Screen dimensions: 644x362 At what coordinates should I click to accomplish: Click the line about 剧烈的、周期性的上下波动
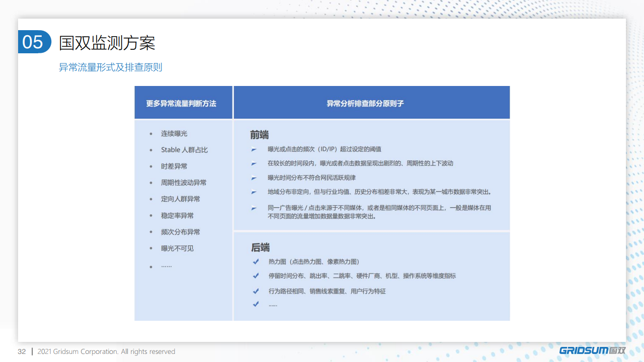tap(360, 163)
